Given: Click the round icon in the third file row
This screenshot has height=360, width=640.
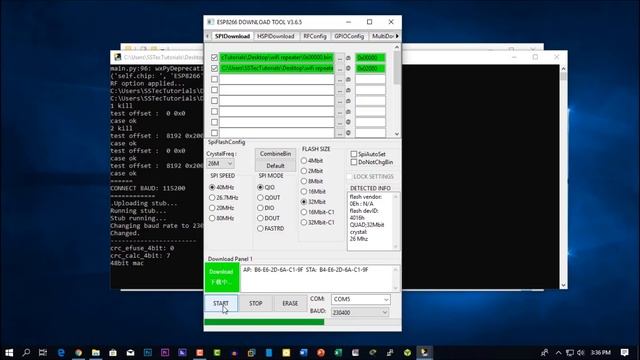Looking at the screenshot, I should coord(348,79).
